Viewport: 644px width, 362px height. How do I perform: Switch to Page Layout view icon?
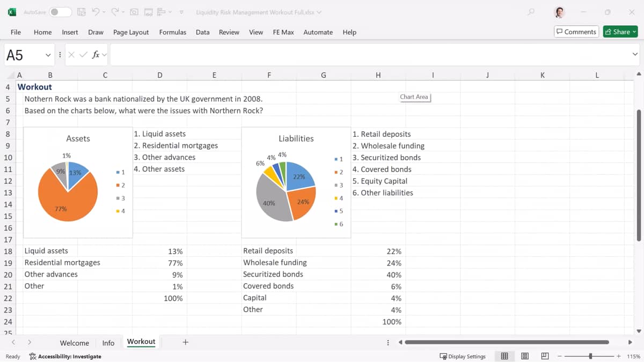tap(525, 356)
